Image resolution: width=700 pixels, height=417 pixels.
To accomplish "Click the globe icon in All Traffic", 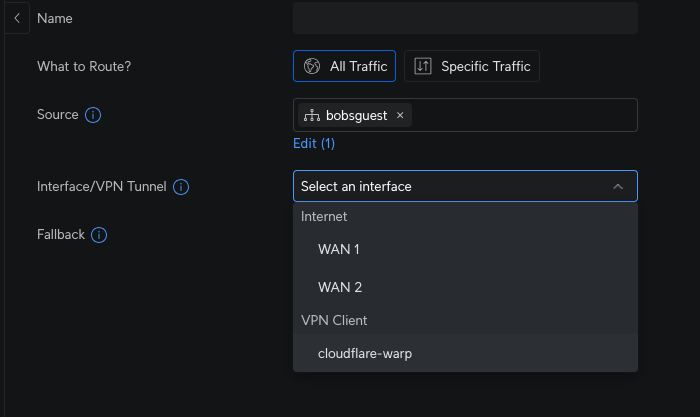I will coord(312,66).
